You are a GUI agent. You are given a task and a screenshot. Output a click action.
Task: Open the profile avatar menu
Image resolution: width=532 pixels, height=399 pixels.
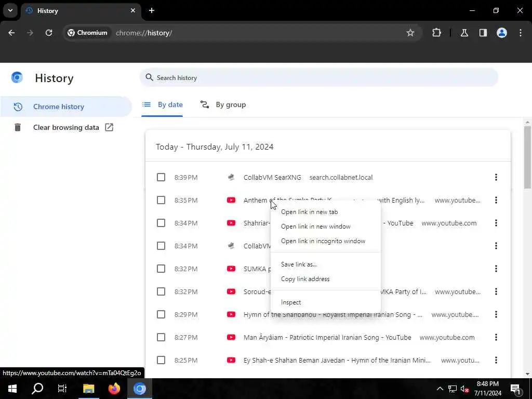click(501, 33)
